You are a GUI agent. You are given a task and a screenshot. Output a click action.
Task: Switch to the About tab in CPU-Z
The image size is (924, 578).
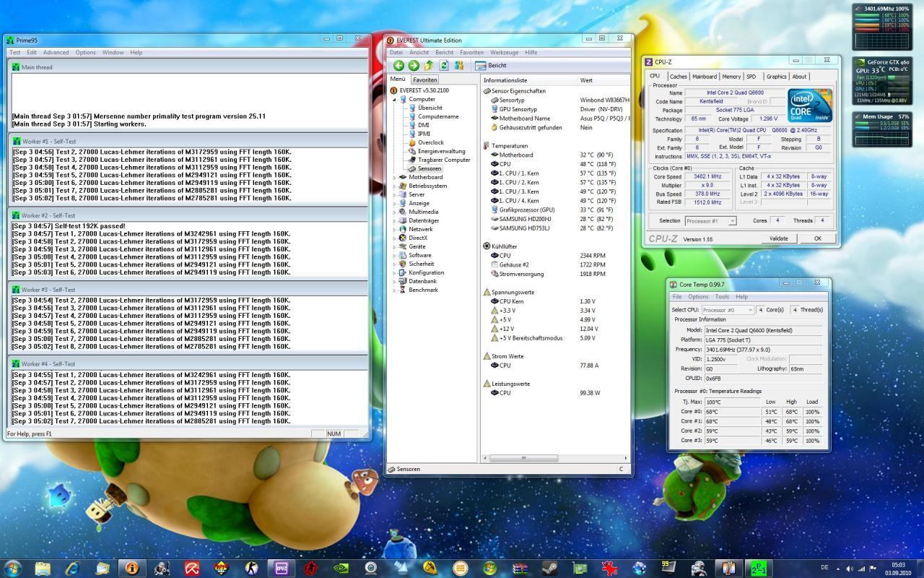click(799, 77)
